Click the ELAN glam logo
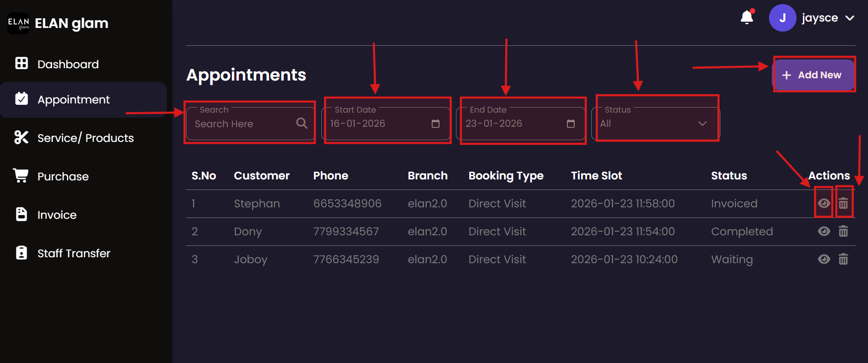This screenshot has width=868, height=363. [x=18, y=23]
